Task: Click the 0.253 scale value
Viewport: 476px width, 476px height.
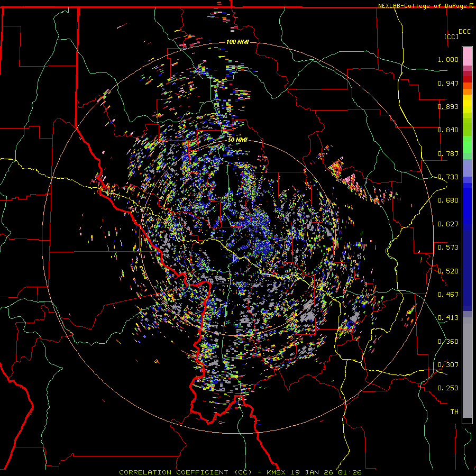Action: pos(448,388)
